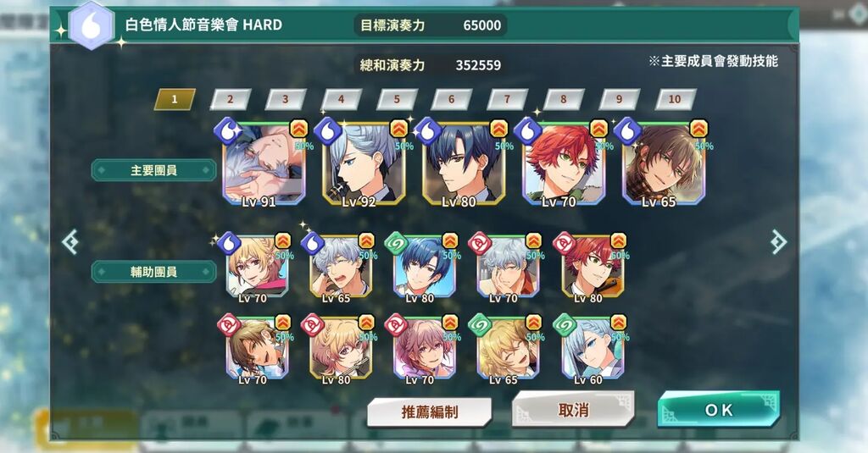868x453 pixels.
Task: Pick the brown-haired Lv 65 main member
Action: click(x=663, y=164)
